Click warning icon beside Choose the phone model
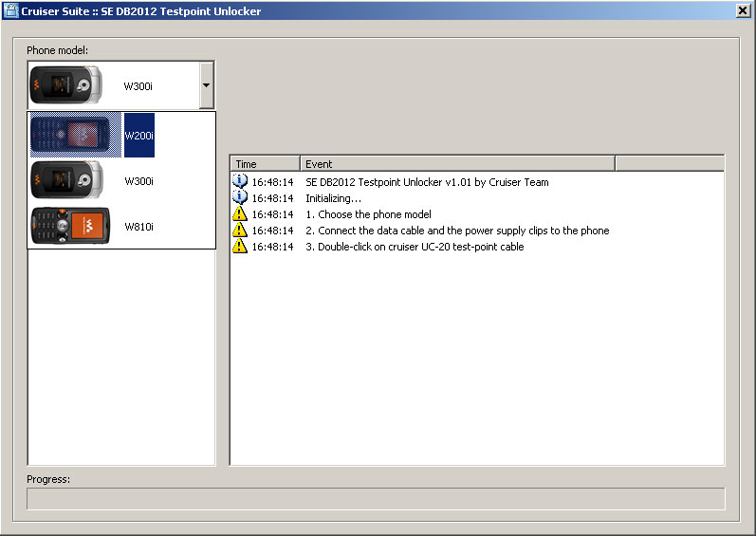 240,213
